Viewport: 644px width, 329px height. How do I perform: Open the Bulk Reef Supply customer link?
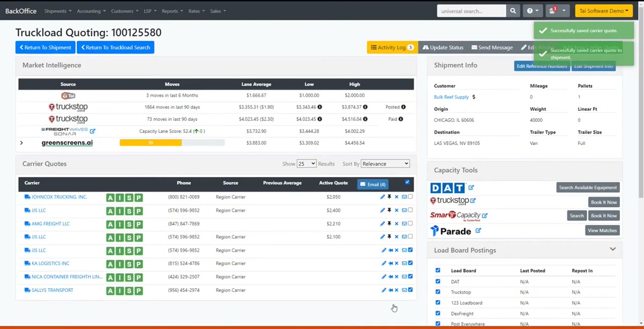click(451, 97)
